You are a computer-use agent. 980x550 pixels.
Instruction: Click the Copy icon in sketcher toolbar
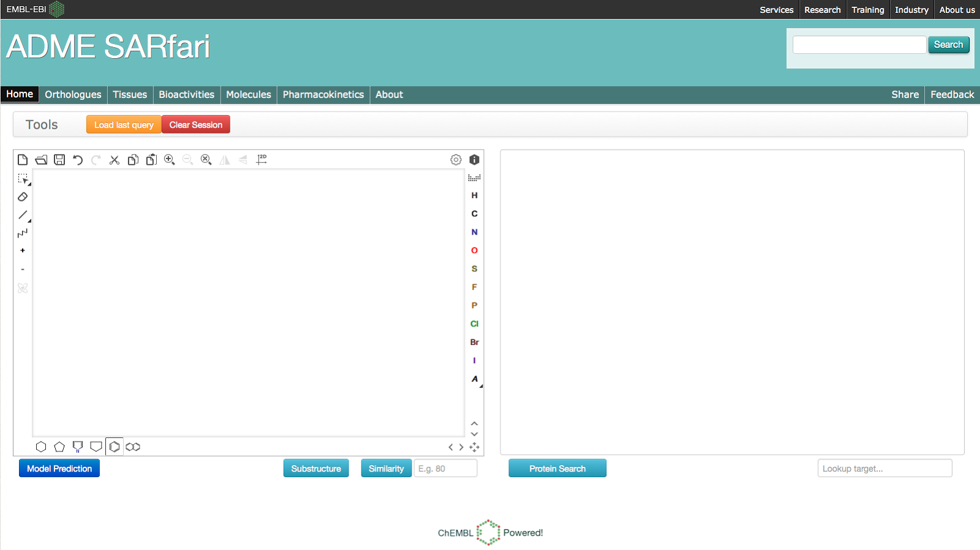pos(133,160)
